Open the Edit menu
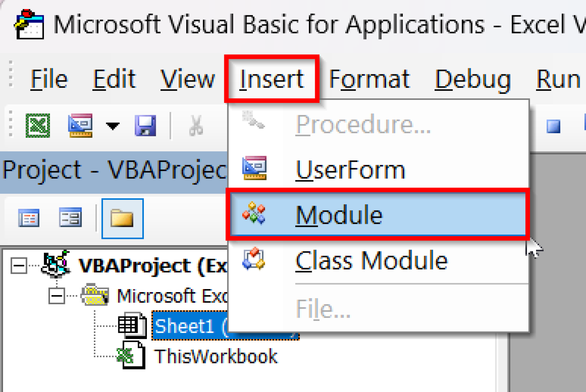586x392 pixels. pos(114,79)
